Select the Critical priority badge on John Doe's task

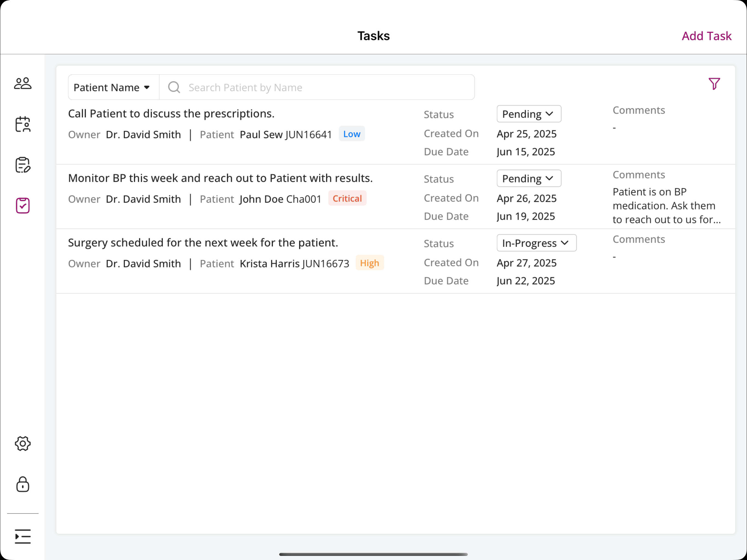pos(347,199)
